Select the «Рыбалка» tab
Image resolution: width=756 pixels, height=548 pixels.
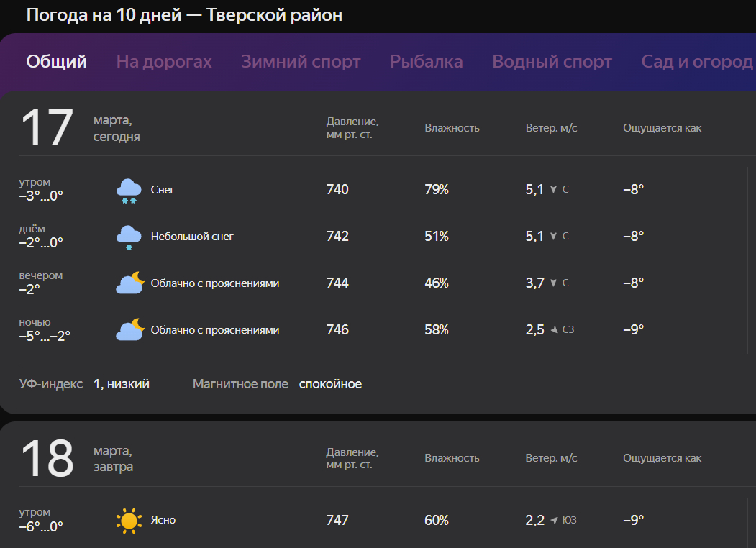(x=426, y=62)
